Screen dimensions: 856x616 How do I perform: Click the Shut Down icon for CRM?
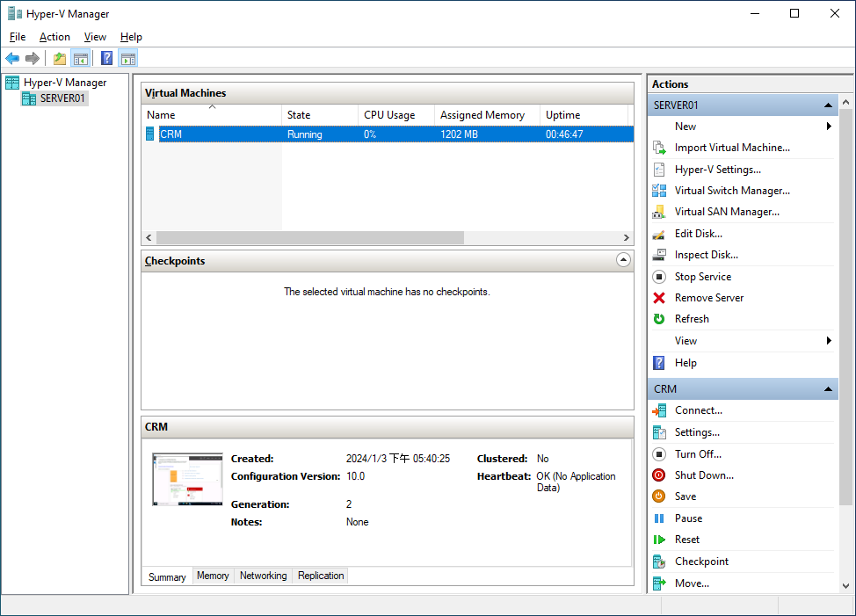tap(659, 475)
